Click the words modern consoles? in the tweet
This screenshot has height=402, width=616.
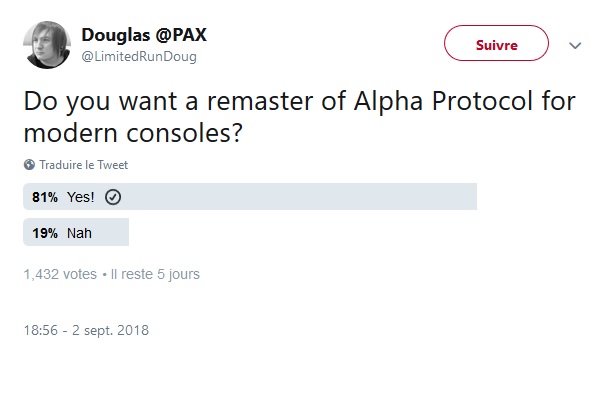[x=133, y=133]
